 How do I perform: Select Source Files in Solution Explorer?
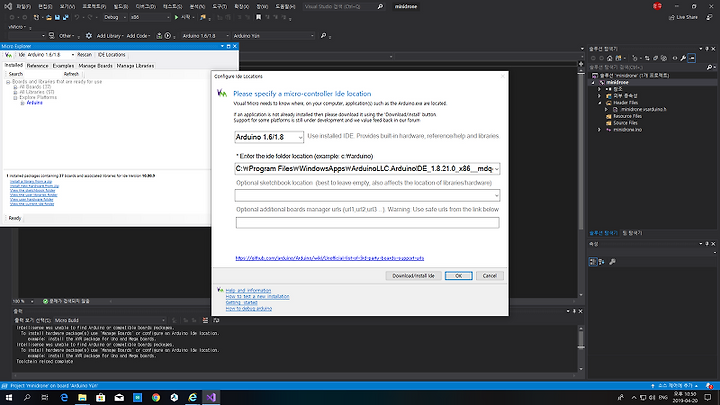click(625, 123)
